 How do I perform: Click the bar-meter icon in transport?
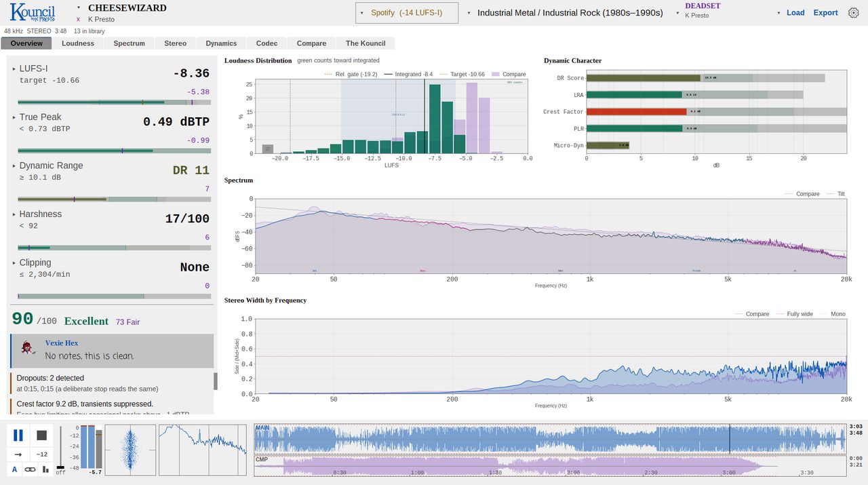(46, 469)
